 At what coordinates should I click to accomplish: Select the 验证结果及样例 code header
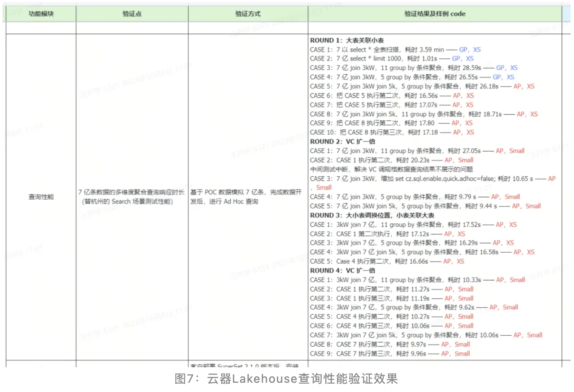tap(435, 14)
